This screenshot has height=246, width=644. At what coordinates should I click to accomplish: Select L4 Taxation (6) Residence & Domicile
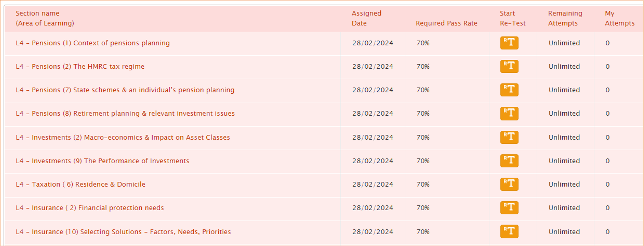[80, 184]
